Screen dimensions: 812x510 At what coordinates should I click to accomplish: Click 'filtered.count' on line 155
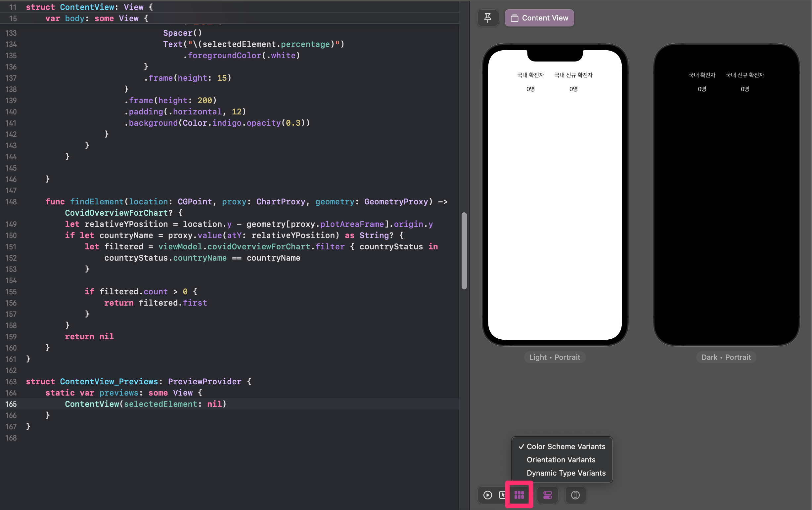134,292
